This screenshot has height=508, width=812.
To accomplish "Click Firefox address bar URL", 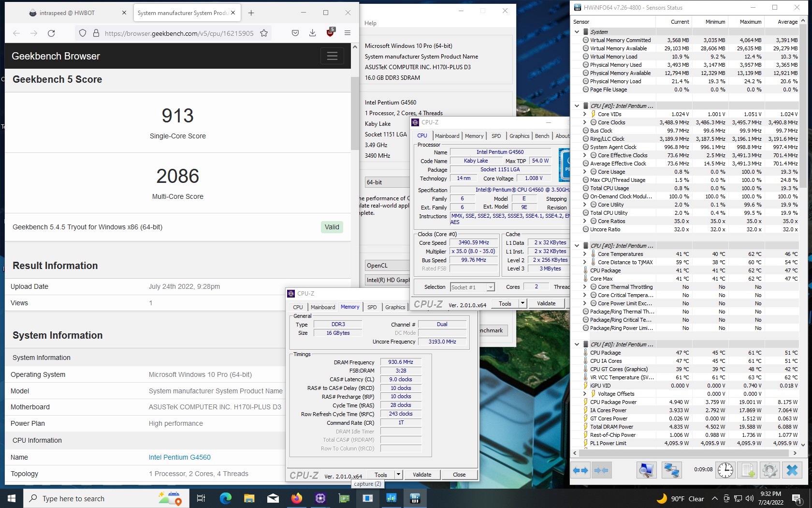I will [x=179, y=33].
